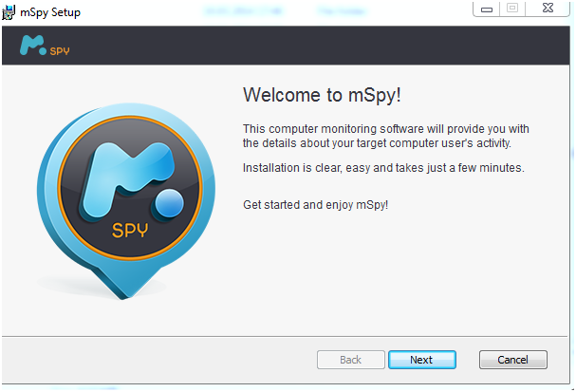
Task: Click the 'Welcome to mSpy!' heading
Action: click(322, 95)
